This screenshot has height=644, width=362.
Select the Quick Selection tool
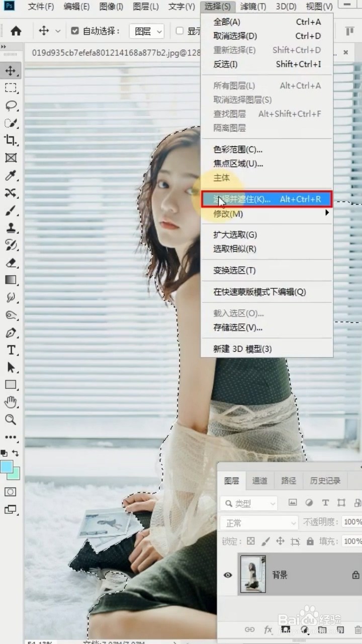click(x=11, y=123)
